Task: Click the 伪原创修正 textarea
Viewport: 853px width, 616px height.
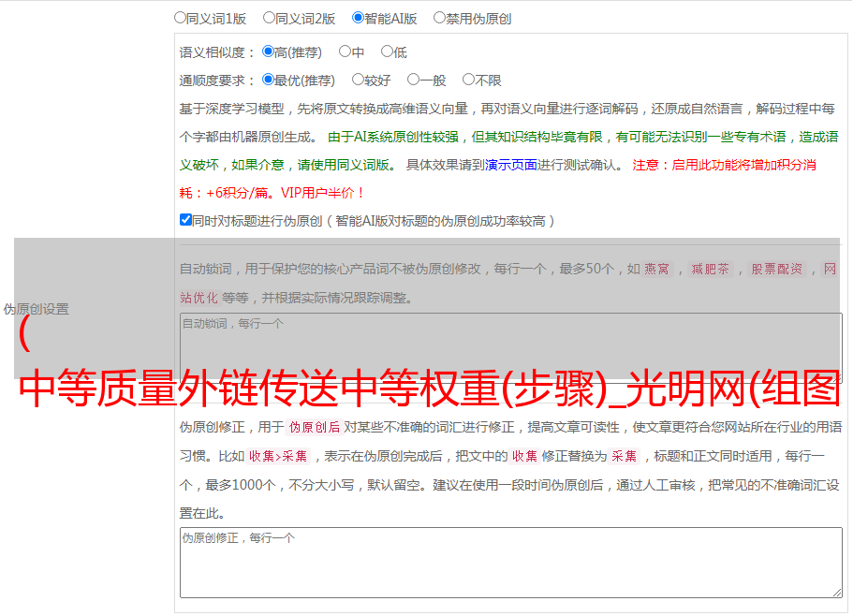Action: click(x=511, y=563)
